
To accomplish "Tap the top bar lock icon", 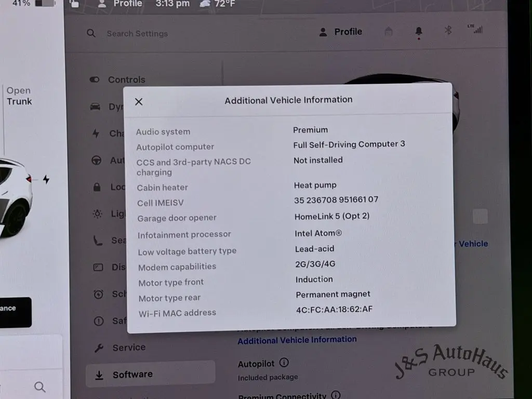I will (74, 4).
